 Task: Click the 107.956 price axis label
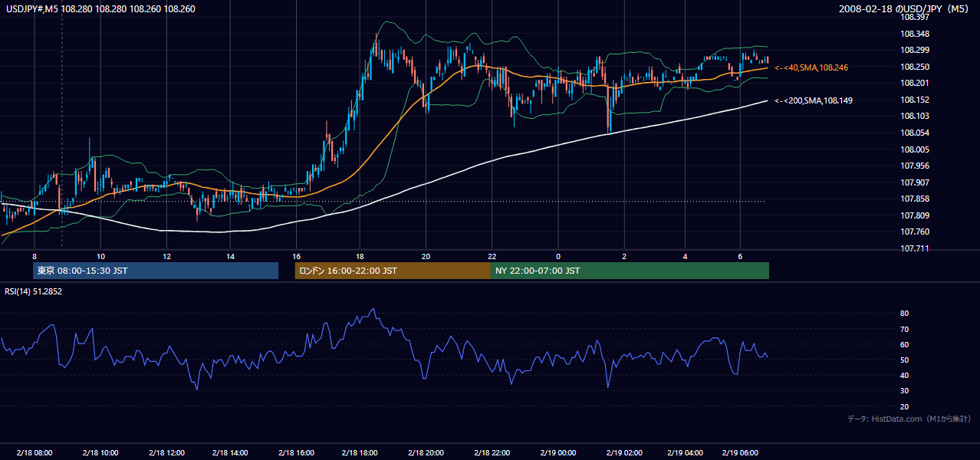click(x=915, y=166)
